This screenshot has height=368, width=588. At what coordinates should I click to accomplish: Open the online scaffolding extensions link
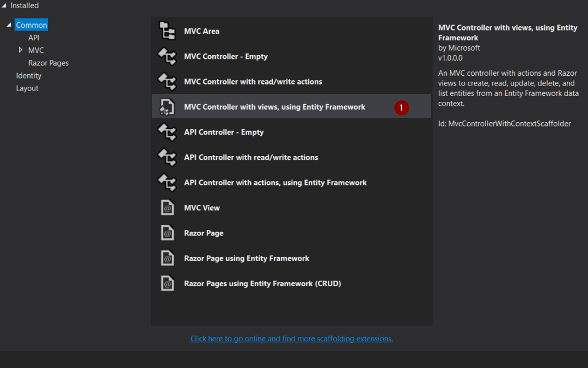[291, 339]
